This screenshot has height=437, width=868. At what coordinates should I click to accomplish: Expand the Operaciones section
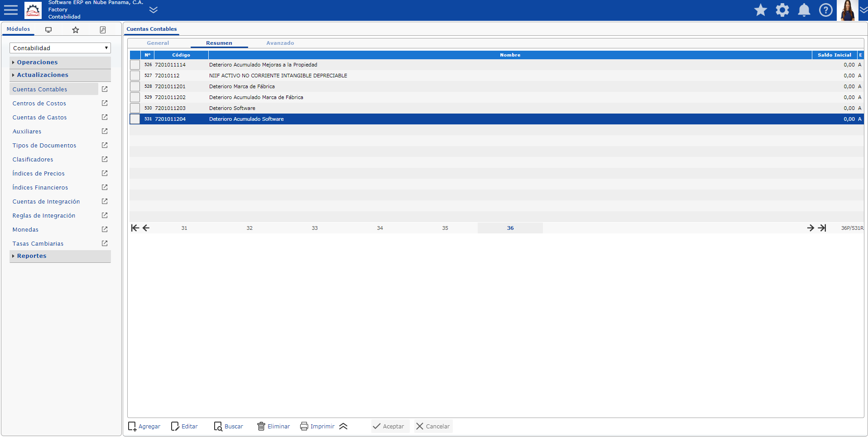(x=60, y=62)
